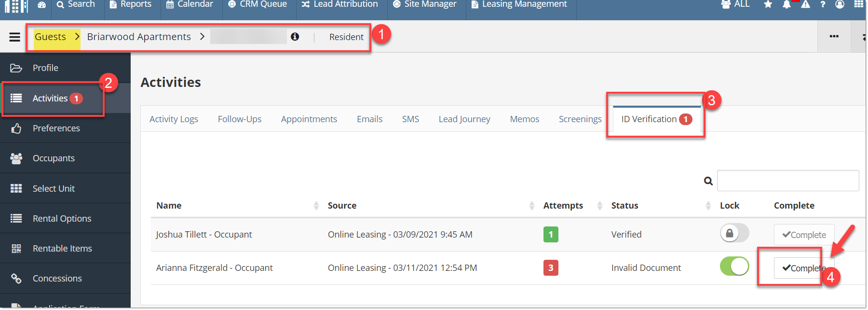
Task: Open the dashboard gauge icon
Action: (x=42, y=5)
